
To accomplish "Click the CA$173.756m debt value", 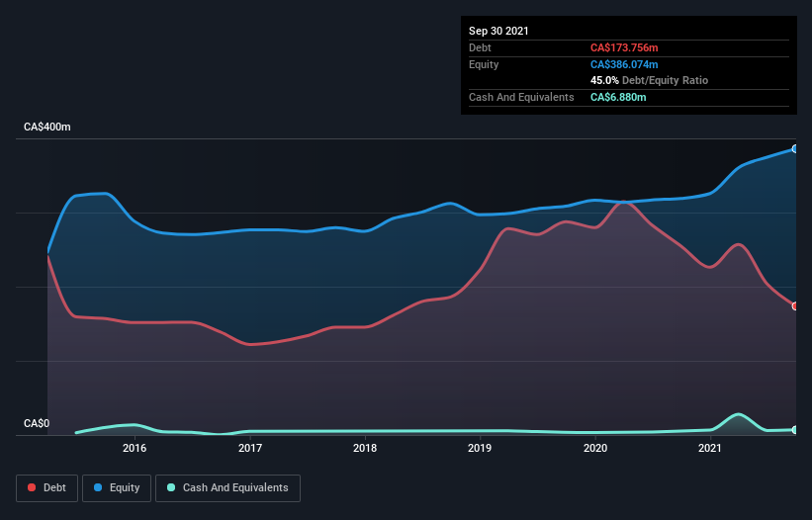I will point(624,47).
